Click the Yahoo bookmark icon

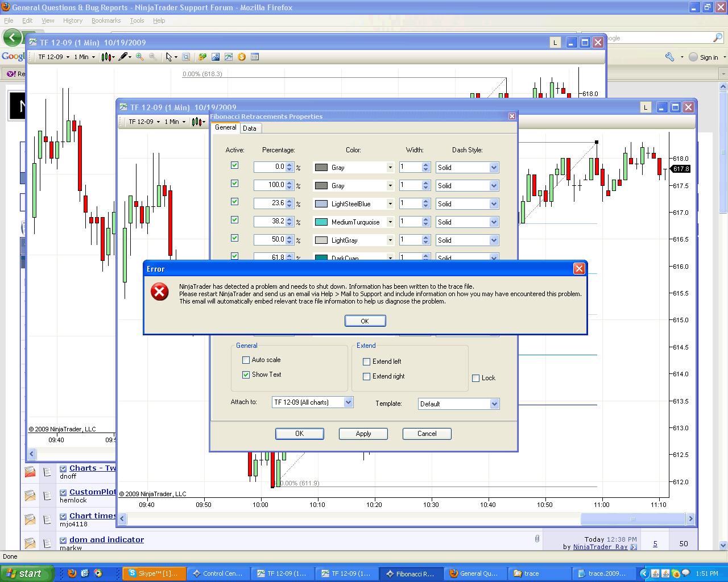pos(11,74)
